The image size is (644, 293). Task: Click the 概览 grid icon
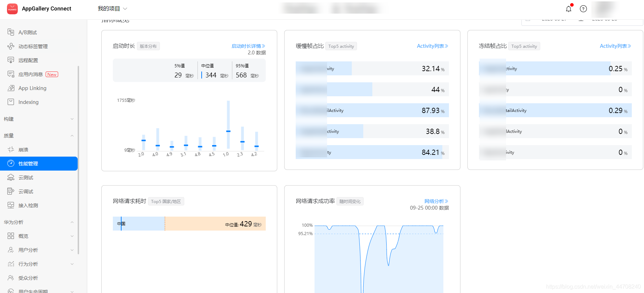(x=11, y=236)
